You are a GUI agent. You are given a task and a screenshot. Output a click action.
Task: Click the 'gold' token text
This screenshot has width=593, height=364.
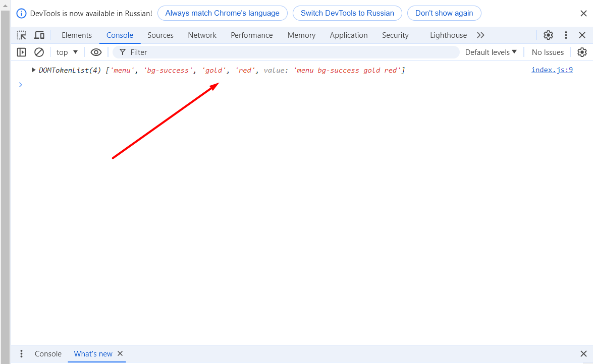tap(213, 70)
